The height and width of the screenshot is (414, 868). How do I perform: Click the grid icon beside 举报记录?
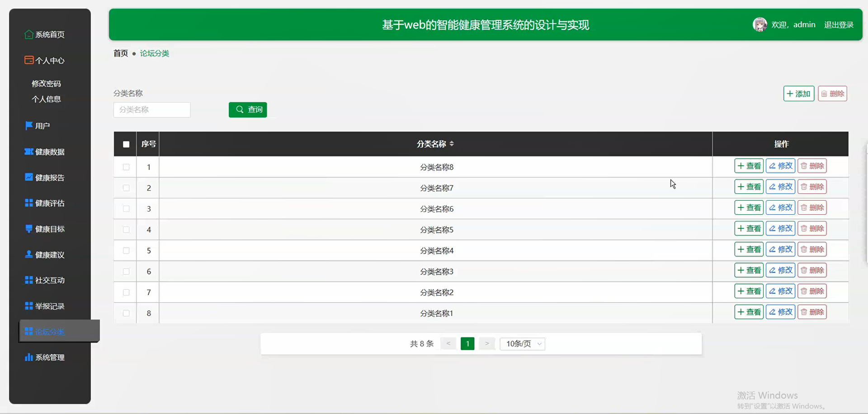[29, 306]
